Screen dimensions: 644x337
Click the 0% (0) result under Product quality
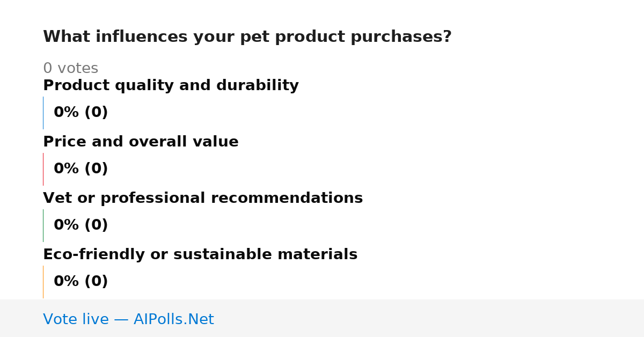(81, 113)
